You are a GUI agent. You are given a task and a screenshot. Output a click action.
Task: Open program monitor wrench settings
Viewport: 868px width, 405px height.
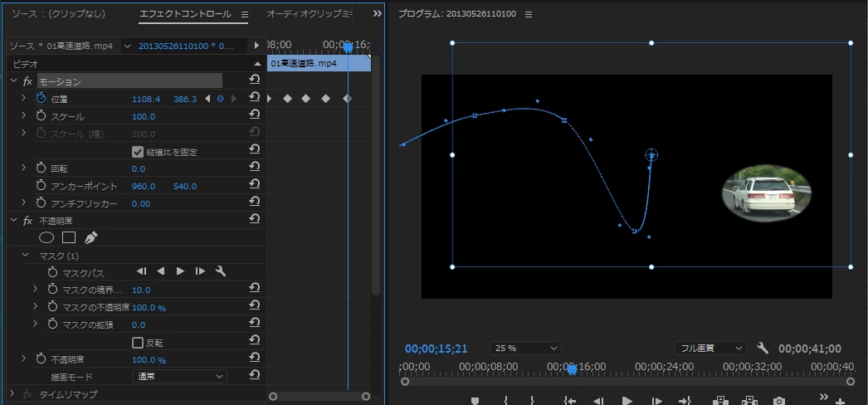763,348
